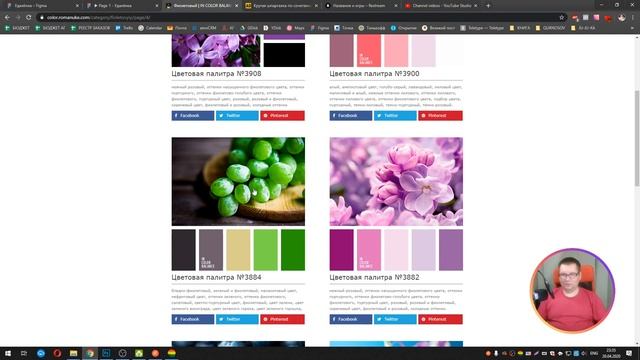Screen dimensions: 640x360
Task: Switch to the Page 1 Figma tab
Action: click(x=122, y=6)
